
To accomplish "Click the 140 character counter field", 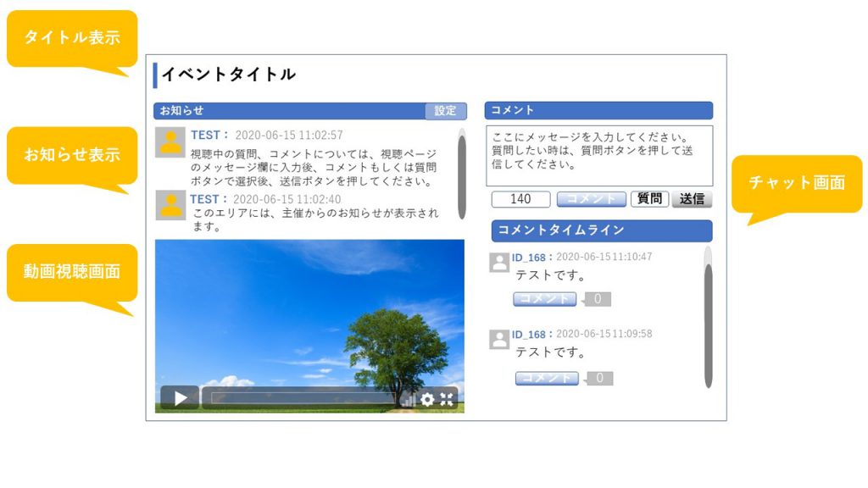I will coord(521,199).
